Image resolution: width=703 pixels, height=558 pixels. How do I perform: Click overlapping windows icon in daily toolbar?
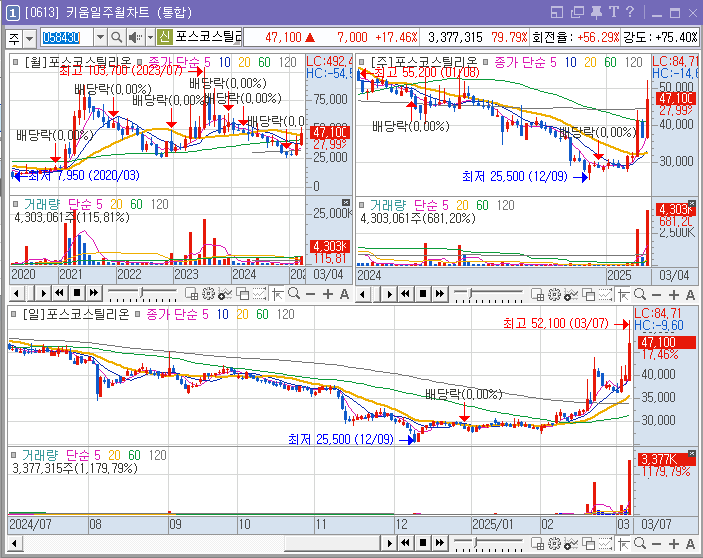(589, 544)
